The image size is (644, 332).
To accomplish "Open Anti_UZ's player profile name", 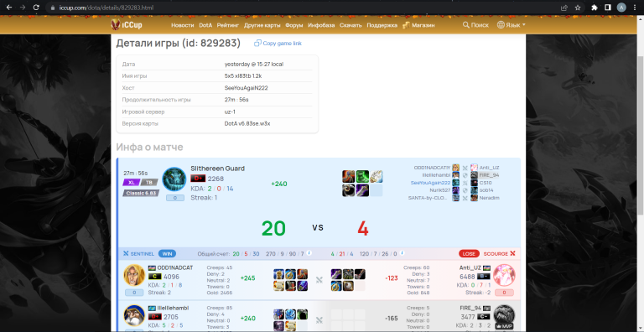I will (x=470, y=267).
